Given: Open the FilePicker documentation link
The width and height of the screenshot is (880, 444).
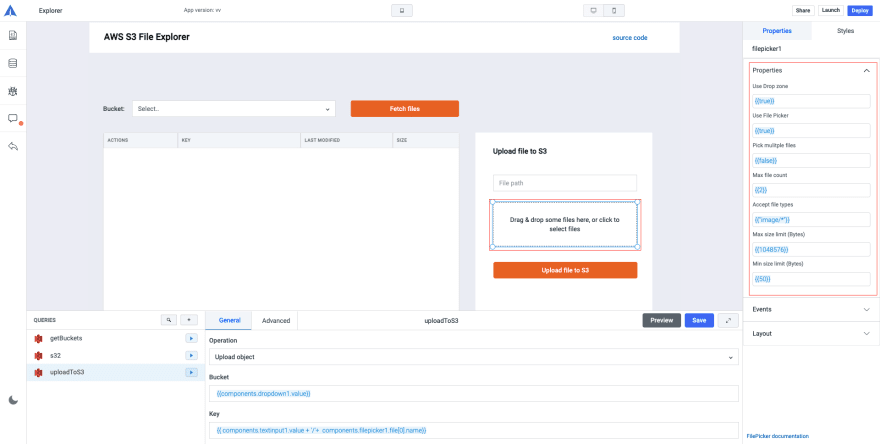Looking at the screenshot, I should [x=778, y=436].
